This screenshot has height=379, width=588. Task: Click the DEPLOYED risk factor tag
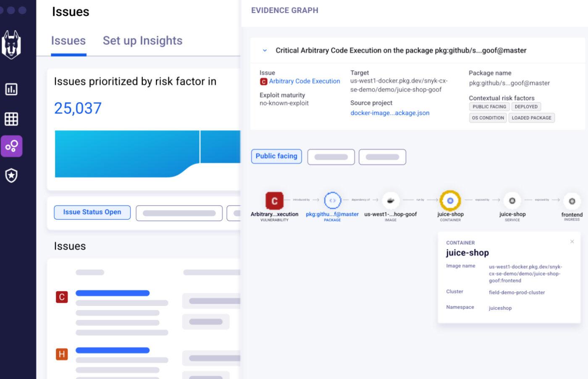(526, 107)
